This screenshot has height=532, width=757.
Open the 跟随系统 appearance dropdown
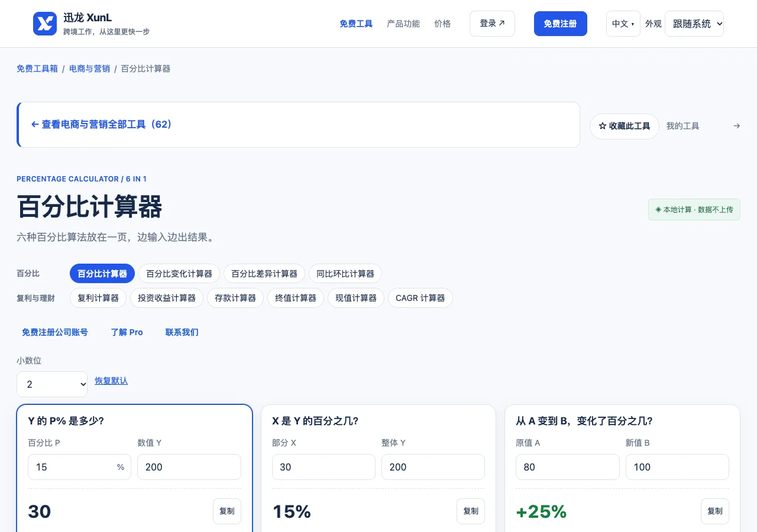click(x=694, y=24)
